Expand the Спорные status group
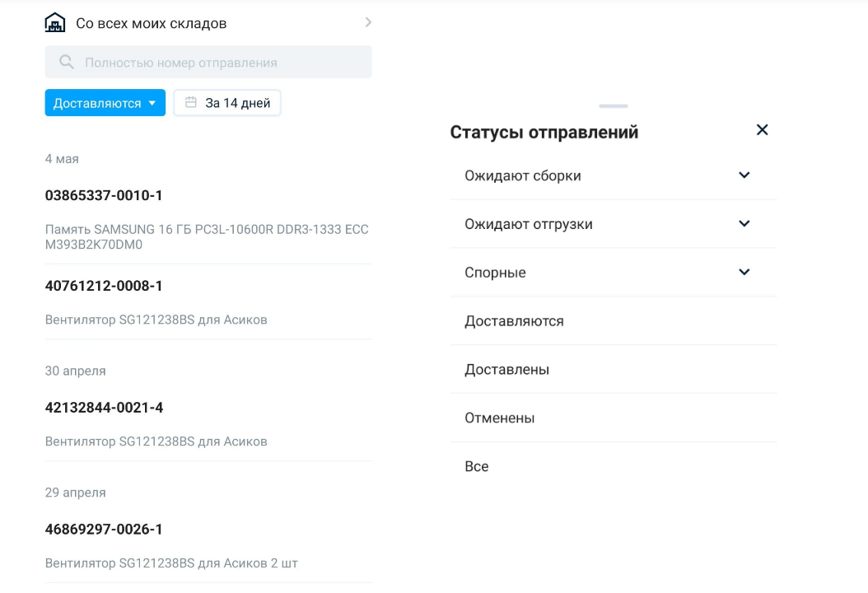 [744, 273]
